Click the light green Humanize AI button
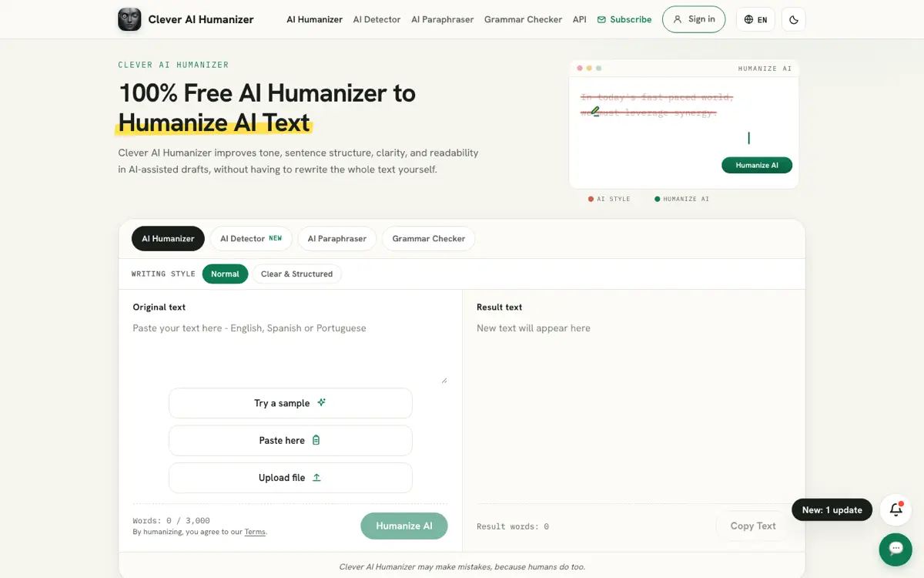This screenshot has height=578, width=924. click(404, 526)
